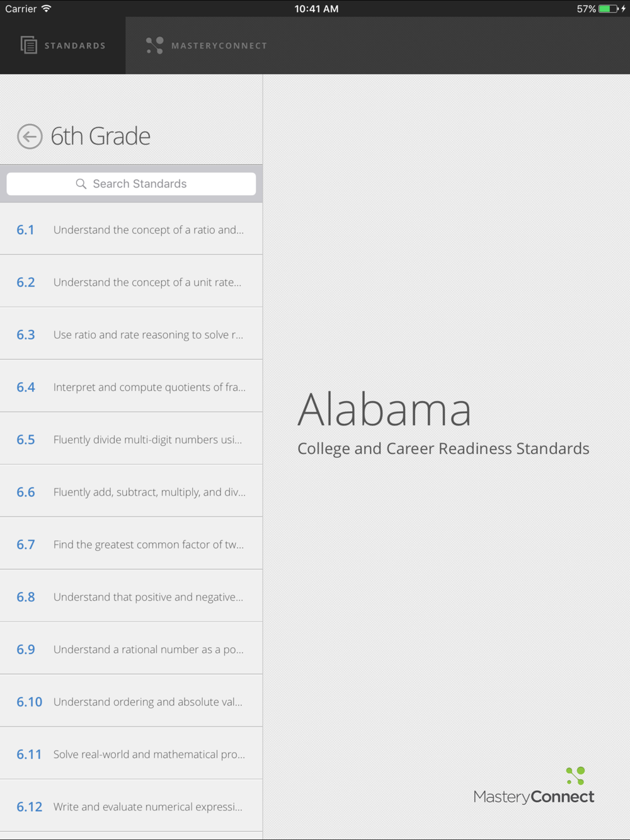Viewport: 630px width, 840px height.
Task: Select standard 6.10 ordering and absolute value
Action: click(131, 701)
